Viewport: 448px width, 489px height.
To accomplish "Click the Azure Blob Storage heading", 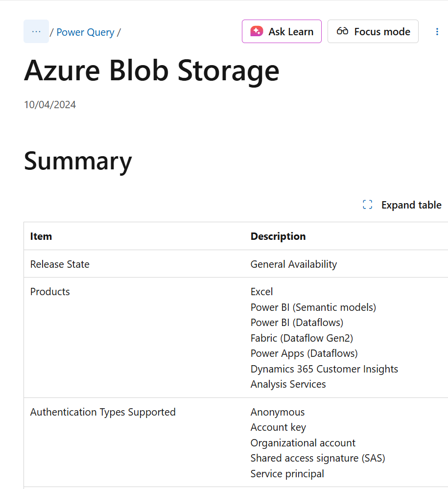I will 152,71.
